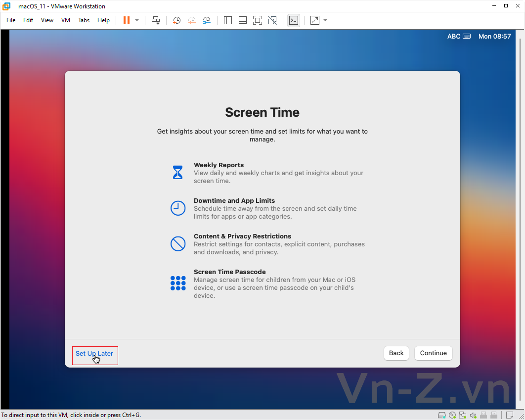Click the VMware Workstation title bar logo
Screen dimensions: 525x420
coord(6,6)
